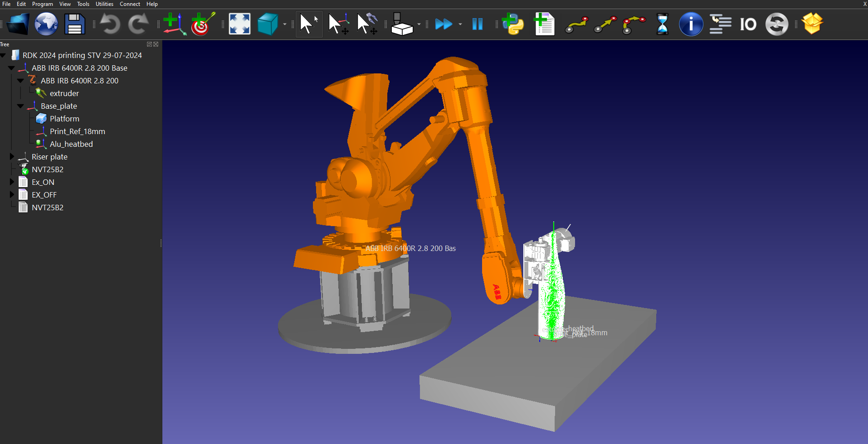Click the hourglass pause instruction icon

662,24
